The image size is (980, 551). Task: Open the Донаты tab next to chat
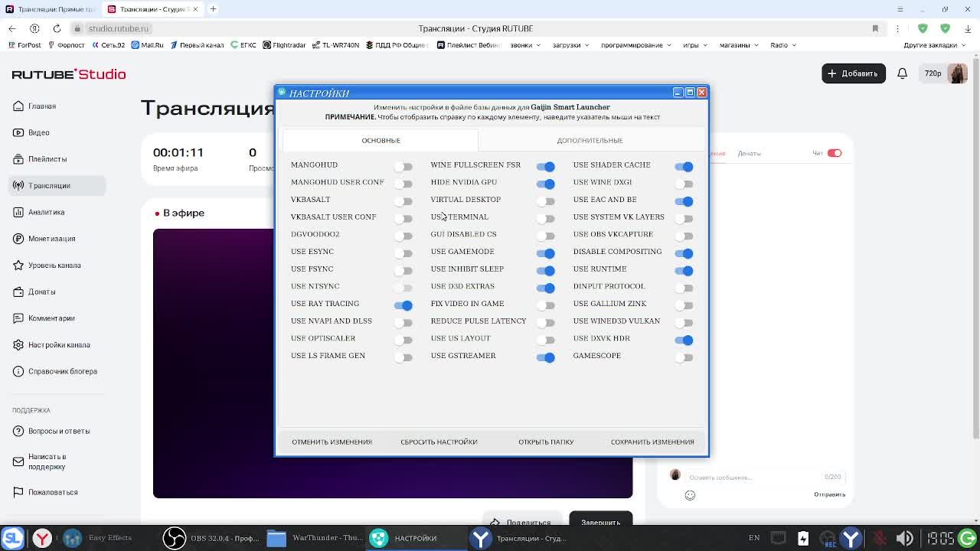pyautogui.click(x=749, y=153)
